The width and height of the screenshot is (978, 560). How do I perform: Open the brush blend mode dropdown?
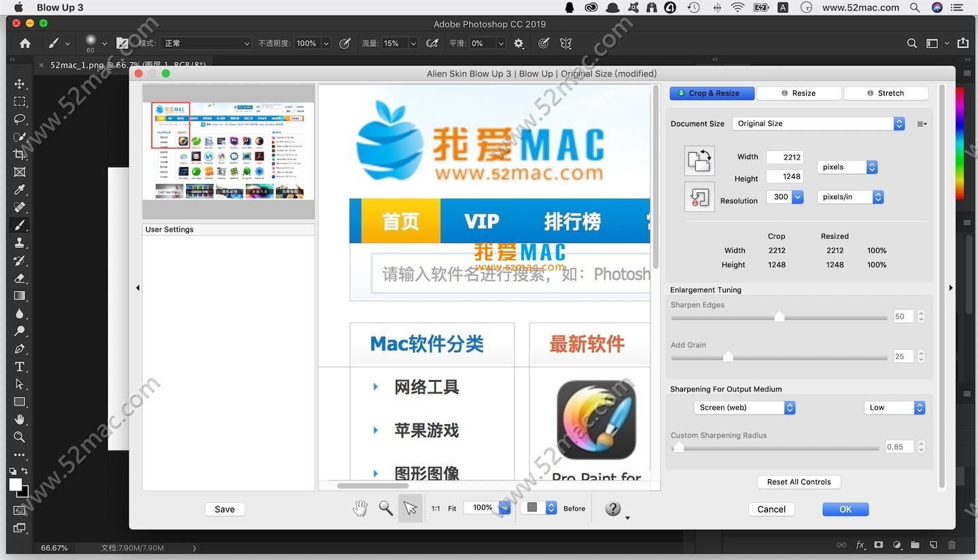(x=206, y=43)
